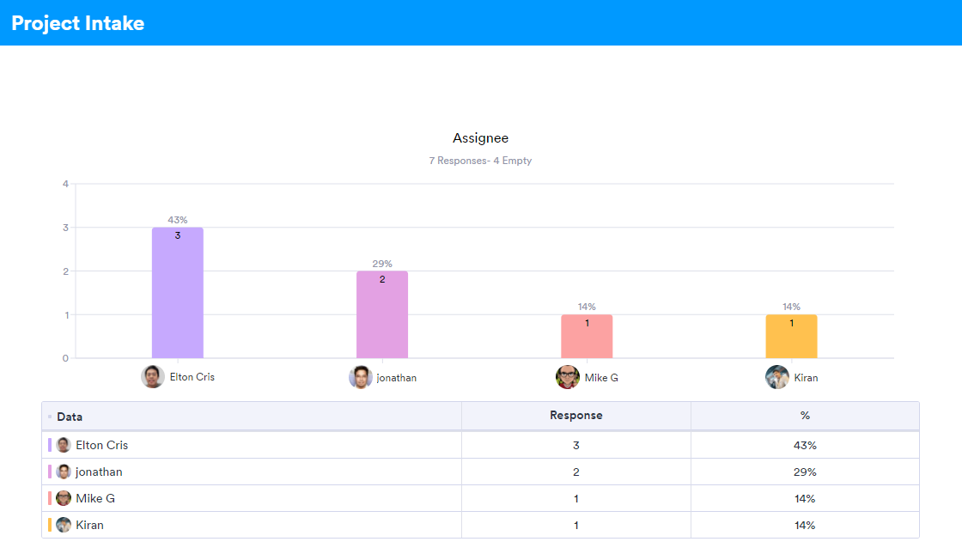Click Kiran's avatar in data table
Screen dimensions: 962x560
[x=64, y=525]
